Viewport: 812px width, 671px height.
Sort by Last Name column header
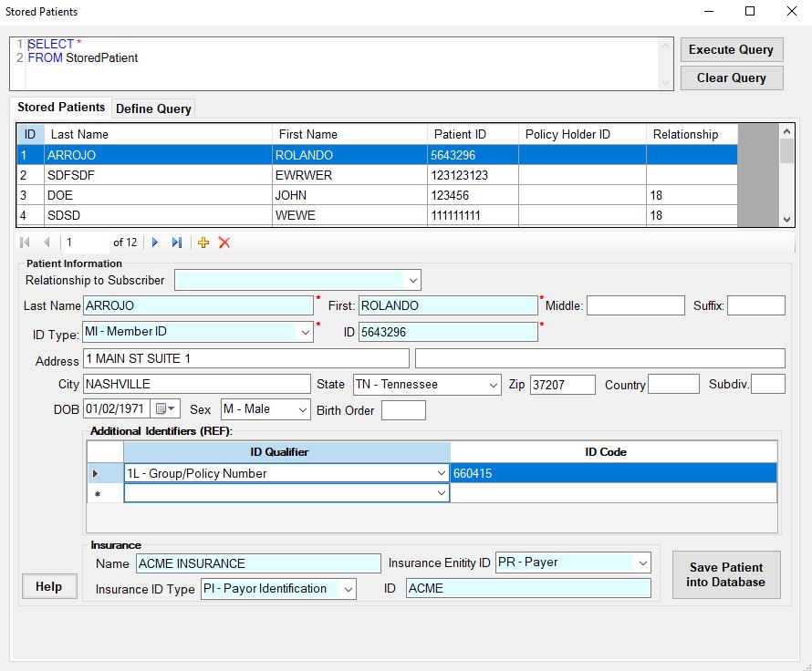158,135
